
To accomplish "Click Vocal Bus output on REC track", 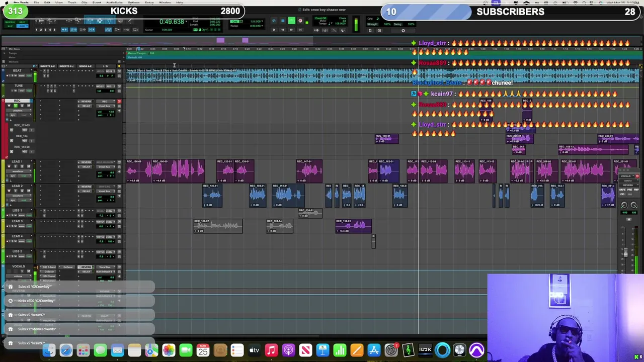I will tap(105, 106).
